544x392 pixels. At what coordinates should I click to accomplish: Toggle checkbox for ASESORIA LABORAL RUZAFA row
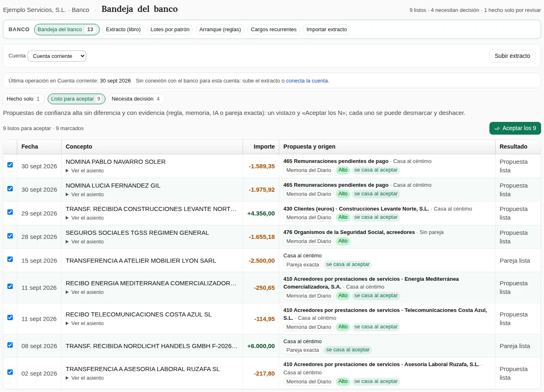tap(10, 372)
